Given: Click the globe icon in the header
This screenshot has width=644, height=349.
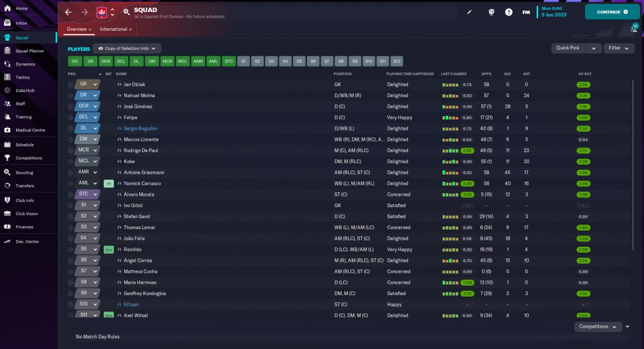Looking at the screenshot, I should tap(492, 12).
